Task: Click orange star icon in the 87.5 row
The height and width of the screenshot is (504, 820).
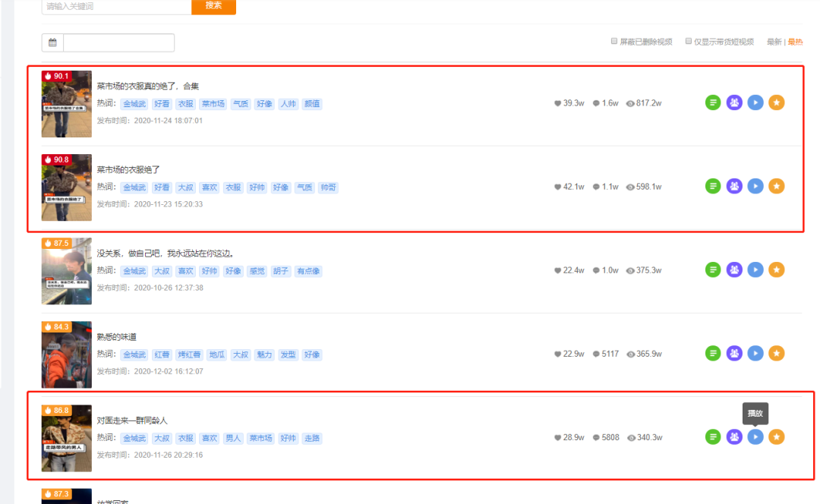Action: (x=777, y=269)
